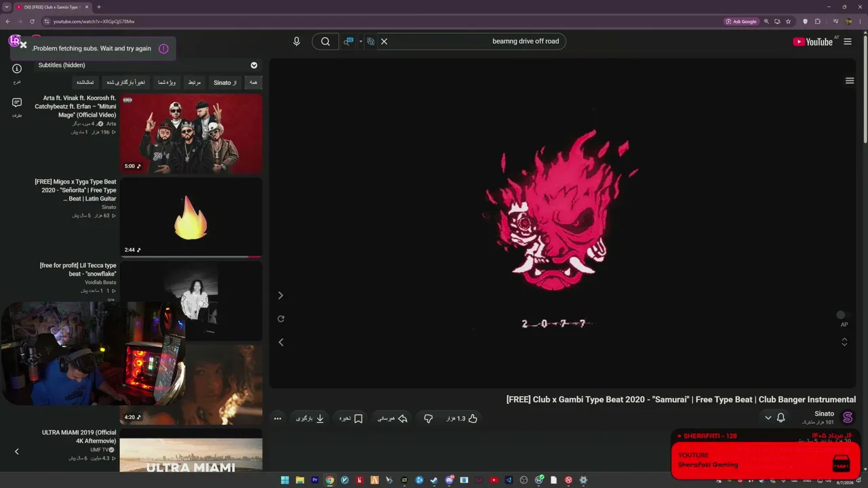Click the magnifier search button
868x488 pixels.
click(x=325, y=41)
